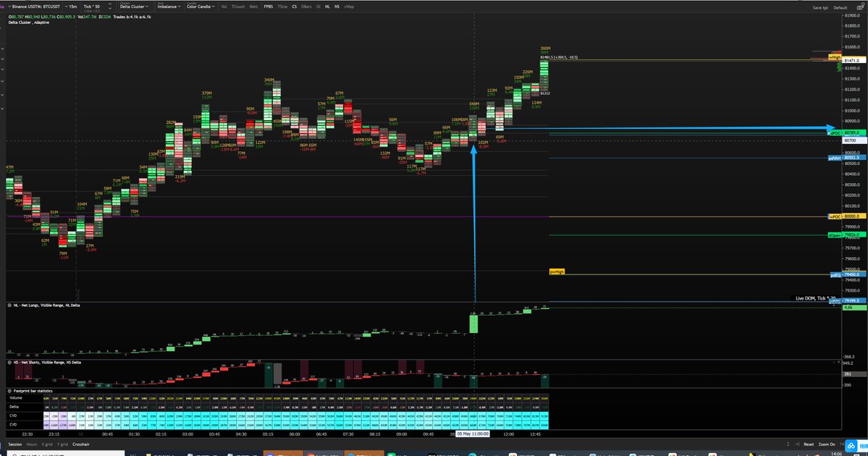
Task: Open the Delta Cluster type dropdown
Action: 134,7
